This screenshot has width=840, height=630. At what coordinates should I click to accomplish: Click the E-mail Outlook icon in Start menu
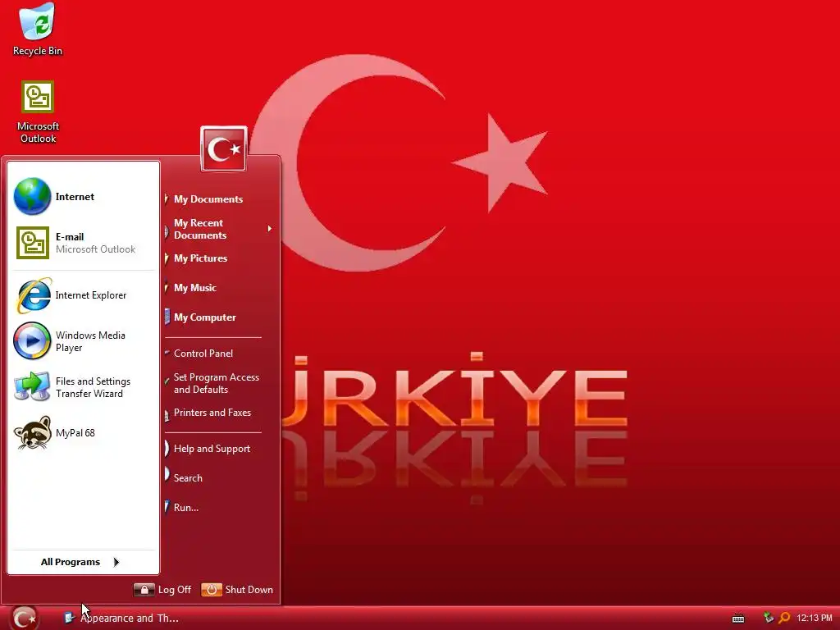coord(33,243)
